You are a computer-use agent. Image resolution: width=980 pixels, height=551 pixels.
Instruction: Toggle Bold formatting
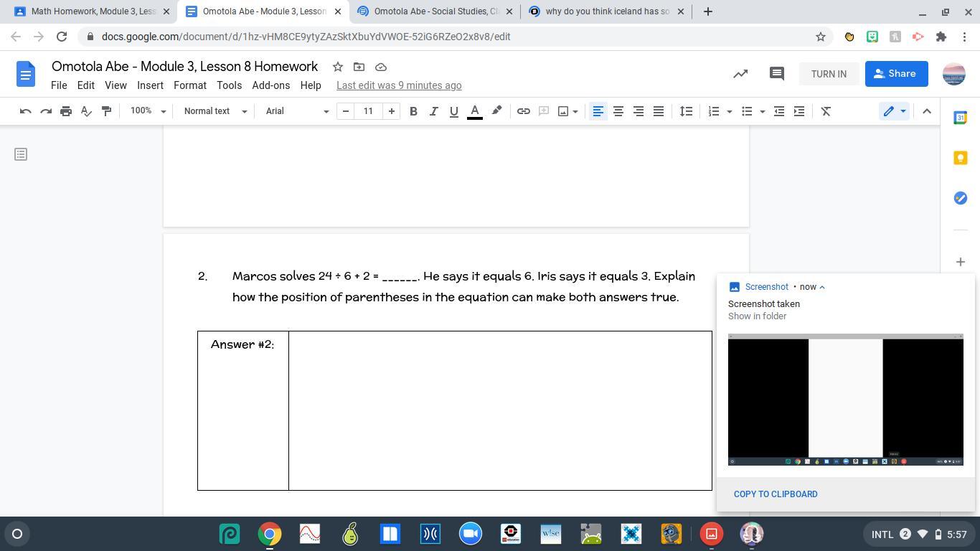point(413,111)
